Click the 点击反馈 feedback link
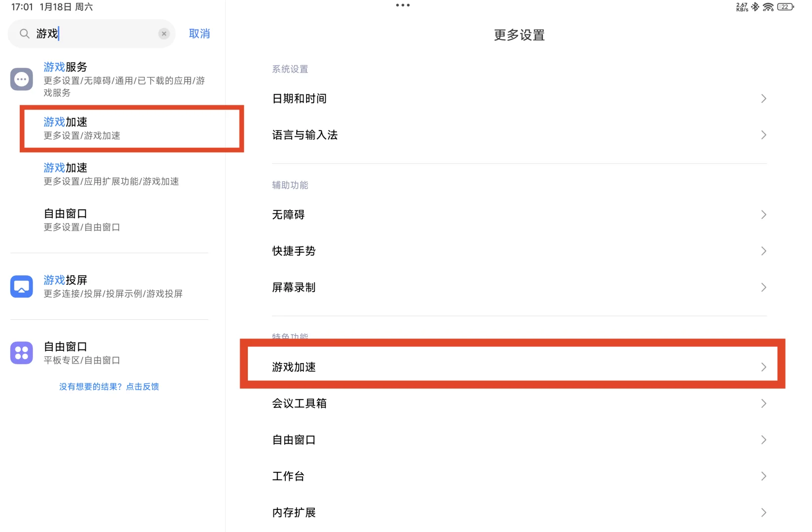The image size is (812, 532). click(x=142, y=386)
